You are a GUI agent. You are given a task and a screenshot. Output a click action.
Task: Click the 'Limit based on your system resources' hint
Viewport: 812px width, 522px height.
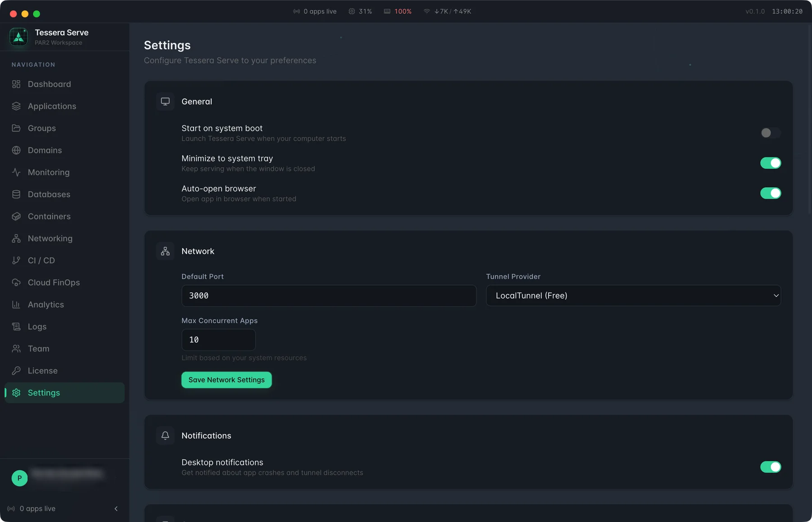[x=244, y=358]
